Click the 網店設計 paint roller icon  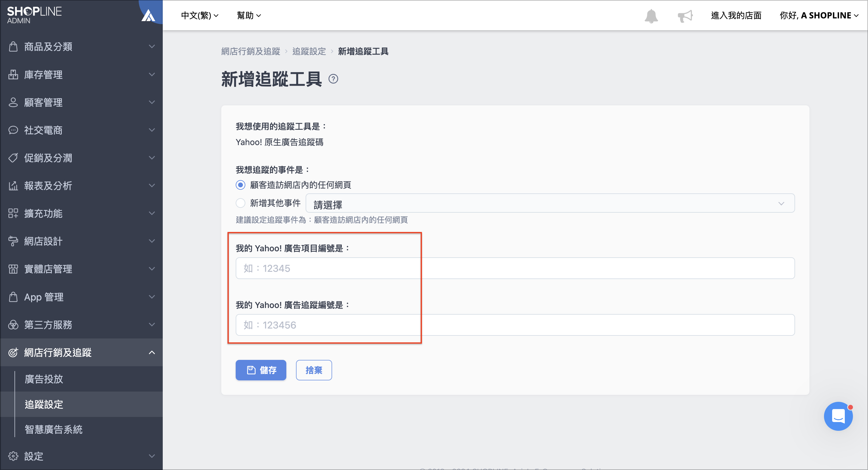point(13,241)
